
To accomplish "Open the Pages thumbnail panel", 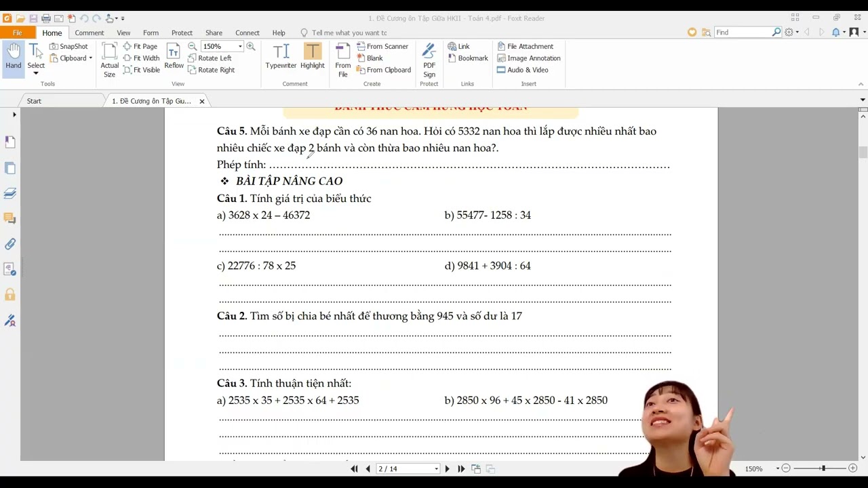I will coord(10,168).
